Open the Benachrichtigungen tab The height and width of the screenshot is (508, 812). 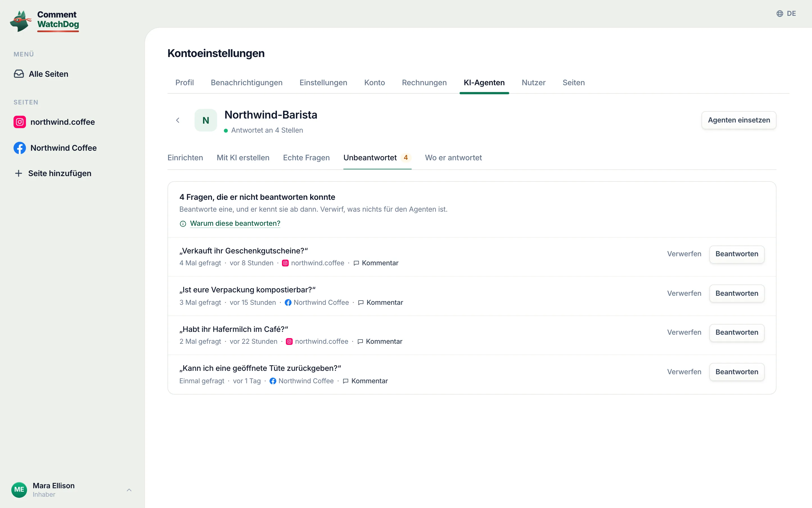(247, 83)
